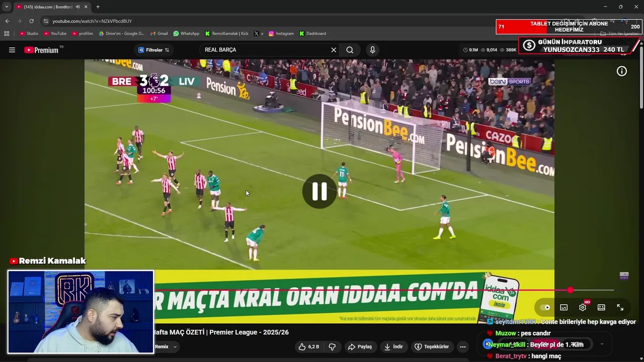Open RemziKamalak Kick bookmark

point(226,34)
